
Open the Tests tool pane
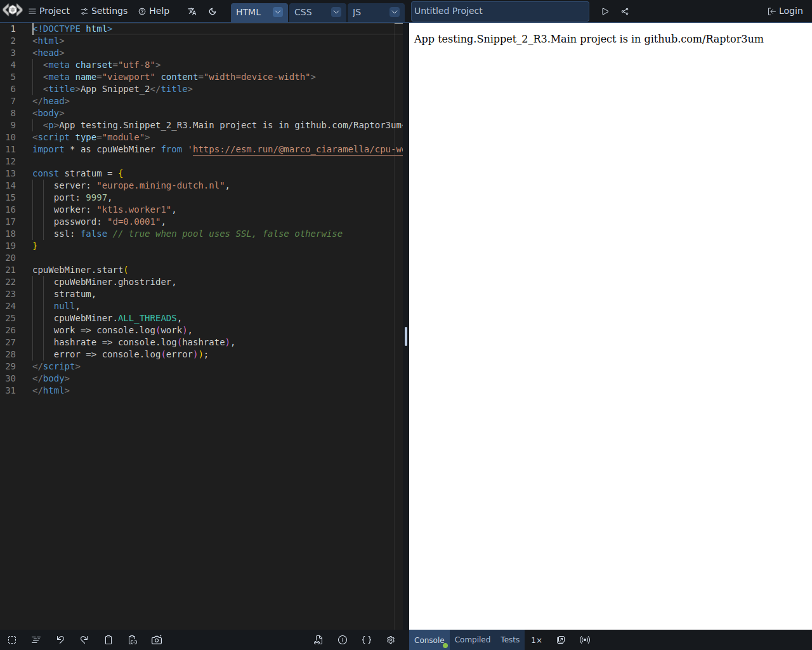point(510,640)
